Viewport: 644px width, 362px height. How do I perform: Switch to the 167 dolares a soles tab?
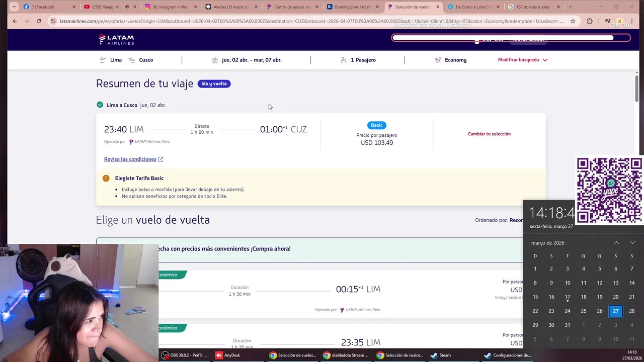click(x=533, y=7)
